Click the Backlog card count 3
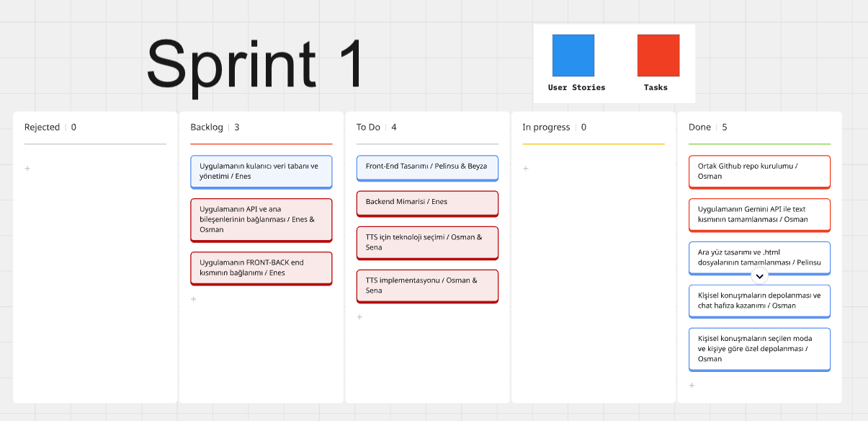Image resolution: width=868 pixels, height=421 pixels. point(237,128)
